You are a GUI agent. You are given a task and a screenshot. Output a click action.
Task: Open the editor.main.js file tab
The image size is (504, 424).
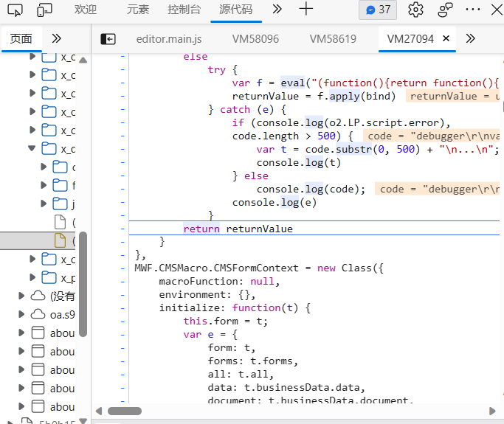pos(168,39)
